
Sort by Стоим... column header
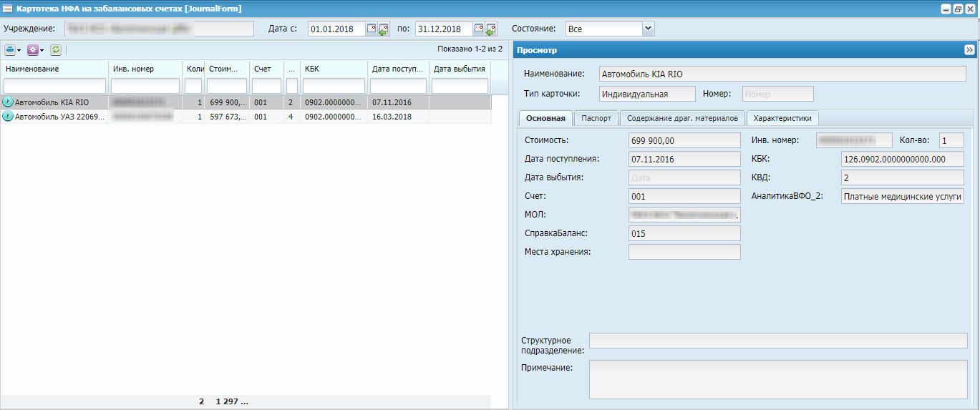click(227, 69)
